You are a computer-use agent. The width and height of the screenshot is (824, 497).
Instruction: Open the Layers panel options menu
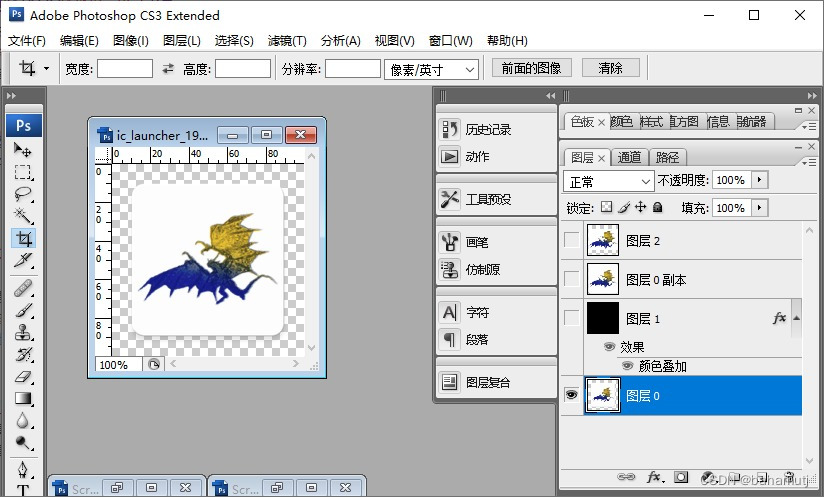809,163
